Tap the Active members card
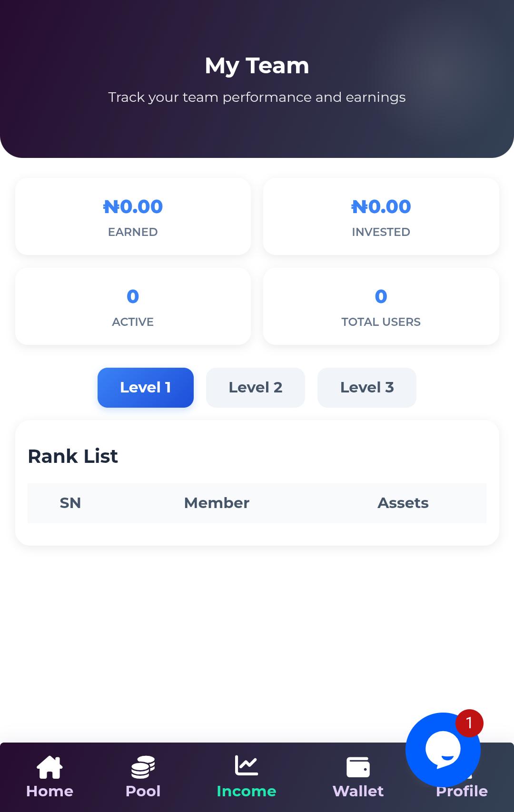 point(133,306)
